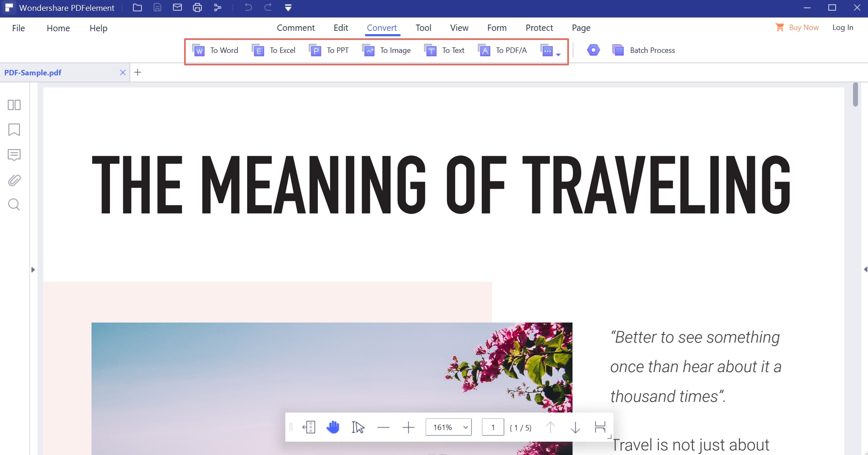Click the print icon in title bar
868x455 pixels.
(x=197, y=7)
